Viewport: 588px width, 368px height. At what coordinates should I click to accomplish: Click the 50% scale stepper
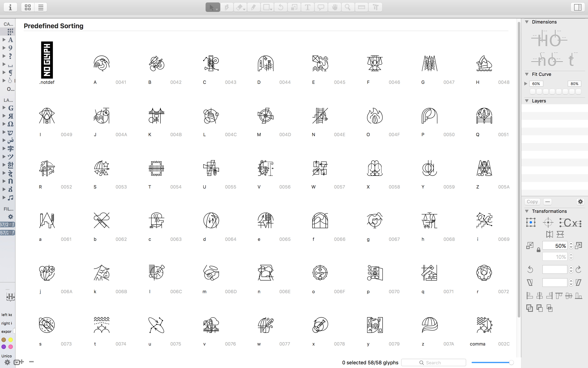tap(571, 246)
